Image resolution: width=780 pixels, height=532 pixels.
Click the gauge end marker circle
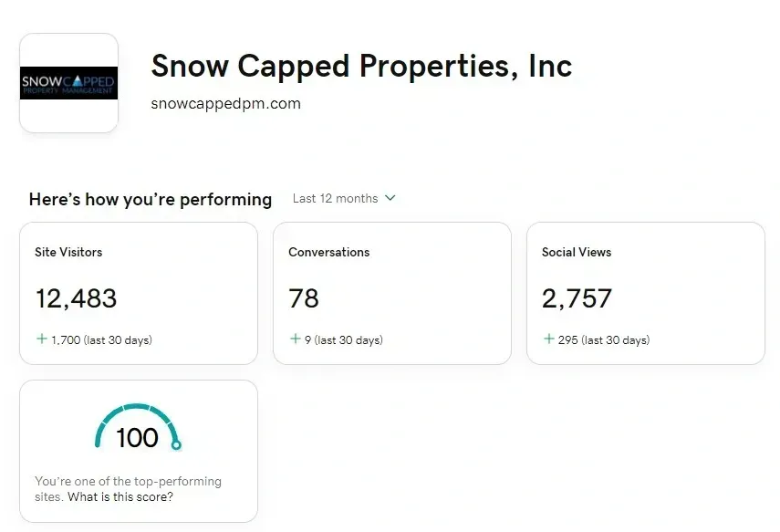point(176,445)
